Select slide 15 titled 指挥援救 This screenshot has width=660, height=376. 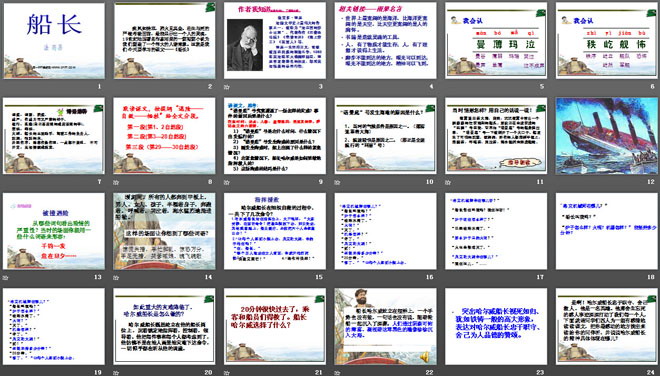275,231
